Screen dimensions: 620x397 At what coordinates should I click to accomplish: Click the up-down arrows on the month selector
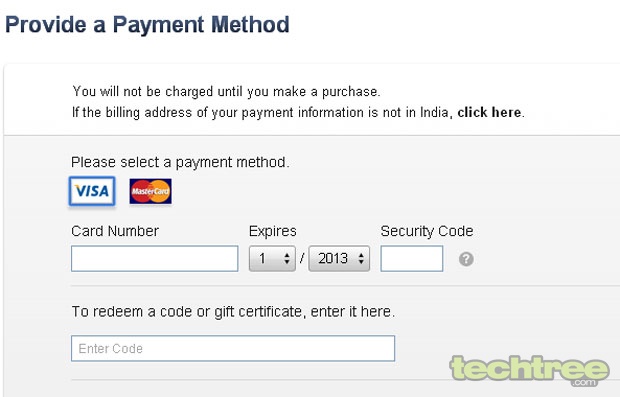coord(287,259)
